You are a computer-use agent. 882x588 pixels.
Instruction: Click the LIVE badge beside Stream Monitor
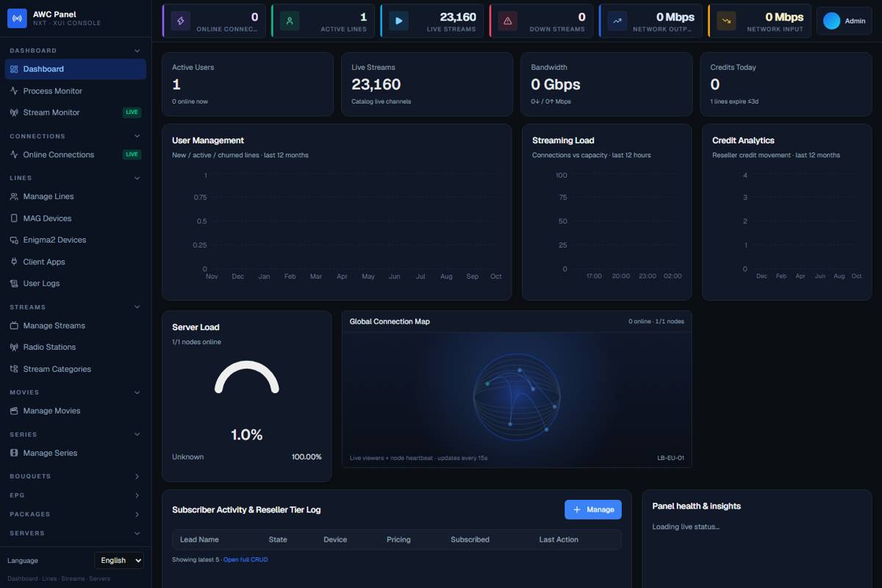[132, 112]
